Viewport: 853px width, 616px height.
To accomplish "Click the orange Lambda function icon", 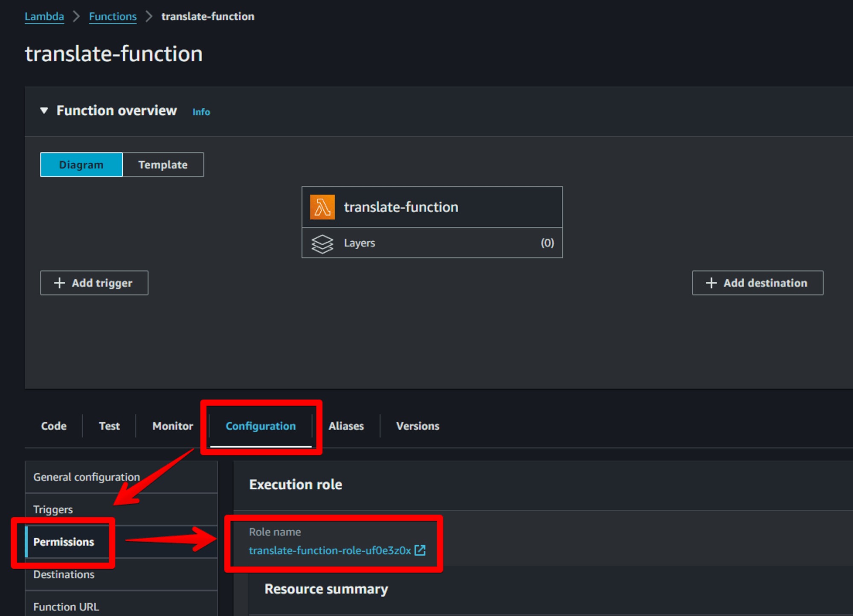I will click(x=322, y=207).
